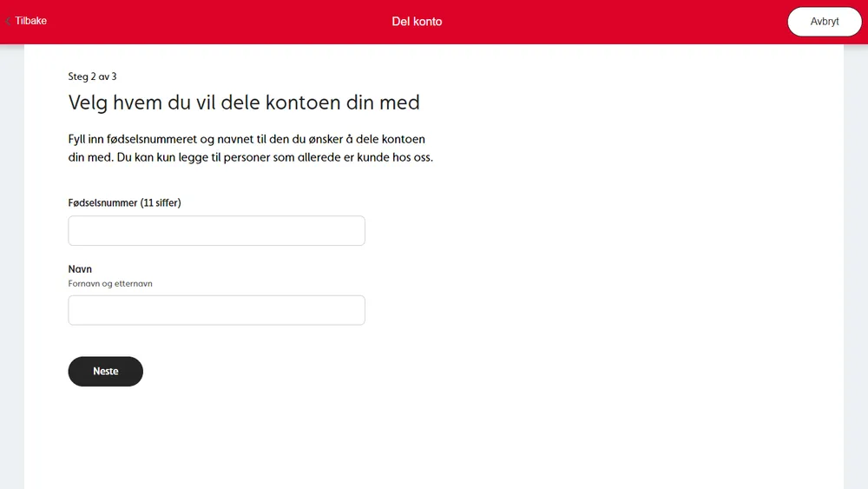Focus the Navn input field
Screen dimensions: 868x489
(216, 310)
